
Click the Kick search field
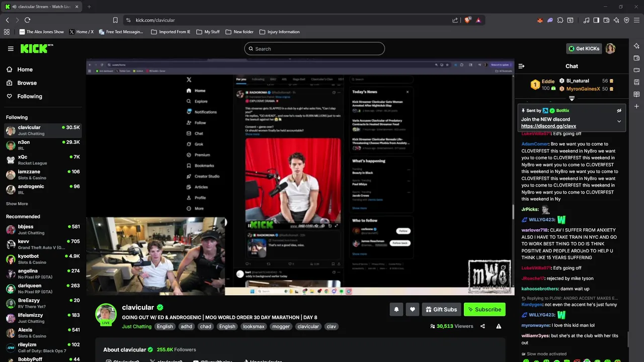314,49
